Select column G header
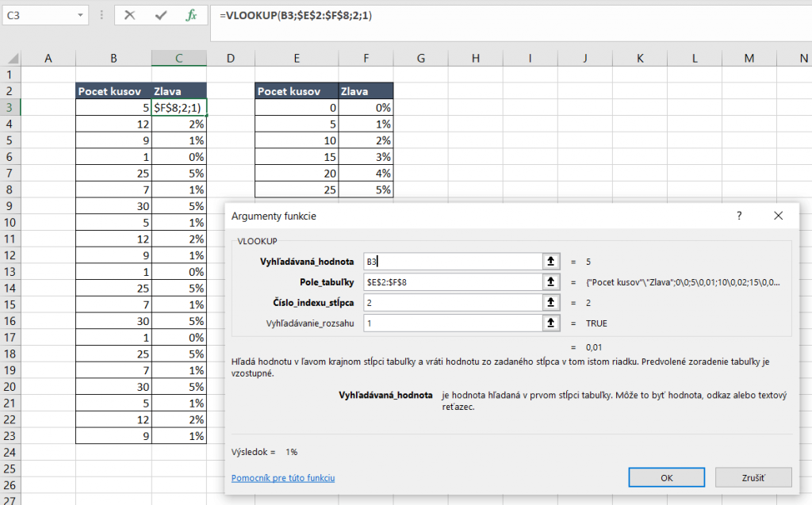 click(x=421, y=59)
